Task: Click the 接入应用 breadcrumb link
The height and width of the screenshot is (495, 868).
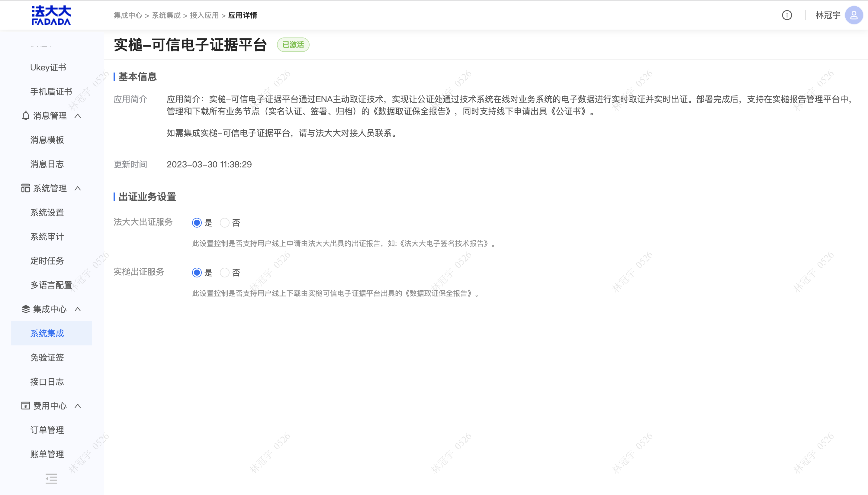Action: (204, 15)
